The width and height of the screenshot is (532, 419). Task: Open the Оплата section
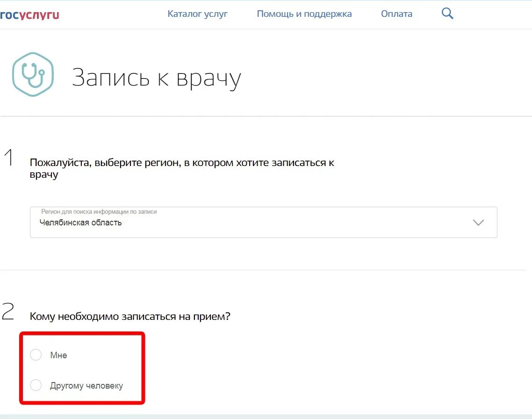[x=396, y=14]
